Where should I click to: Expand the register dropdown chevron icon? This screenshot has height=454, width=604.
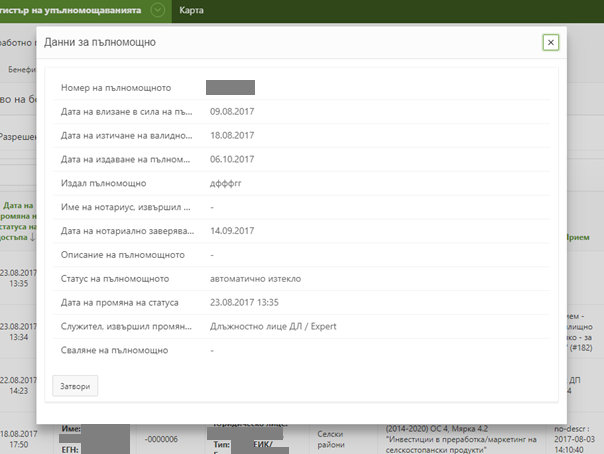coord(157,10)
